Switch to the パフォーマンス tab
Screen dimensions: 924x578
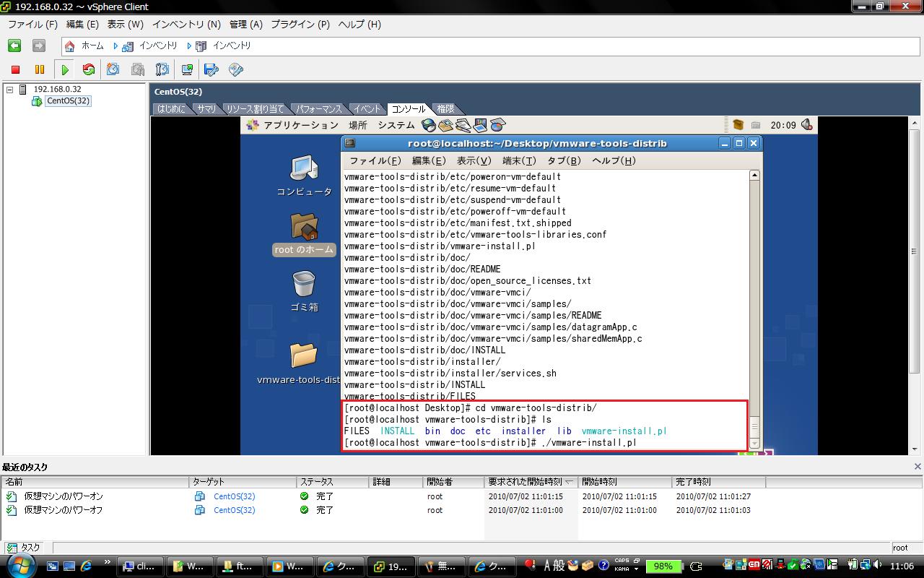tap(318, 109)
